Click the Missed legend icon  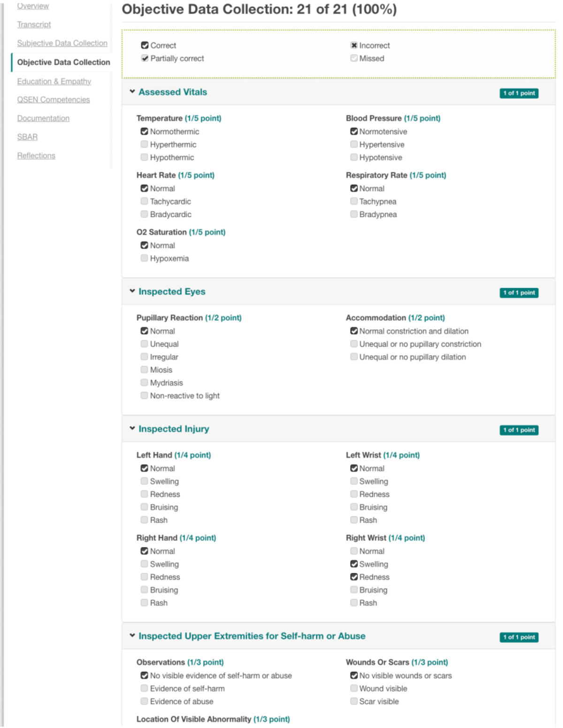[354, 58]
